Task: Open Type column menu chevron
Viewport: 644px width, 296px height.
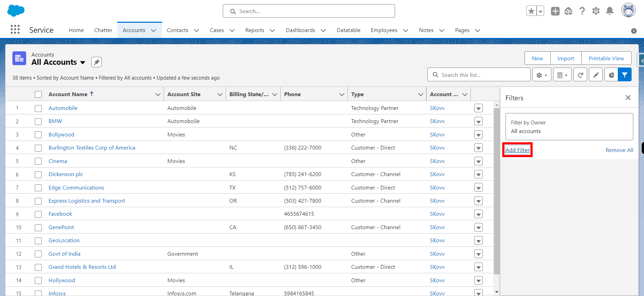Action: [x=420, y=94]
